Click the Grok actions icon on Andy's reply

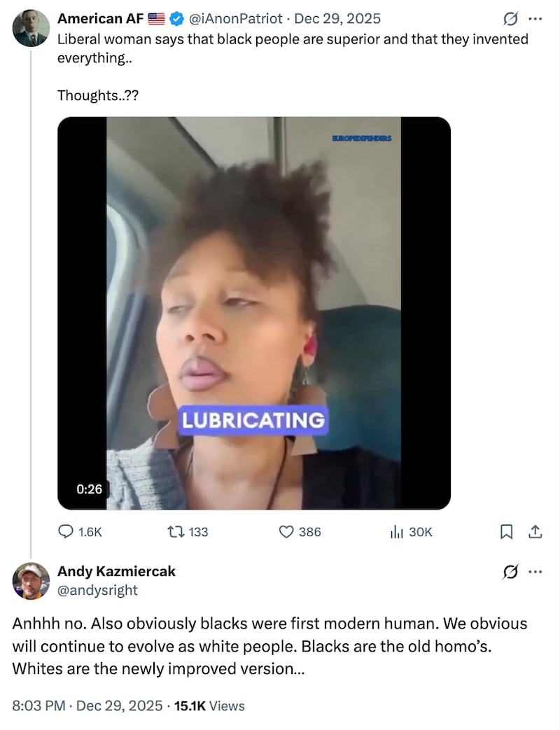click(x=511, y=571)
